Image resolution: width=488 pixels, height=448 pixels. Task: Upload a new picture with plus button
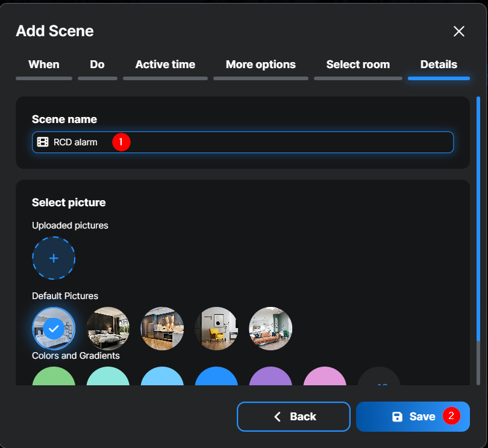[x=54, y=258]
